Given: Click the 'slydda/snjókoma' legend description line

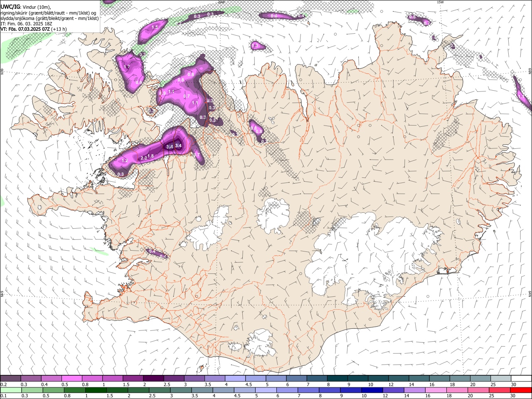Looking at the screenshot, I should [x=49, y=18].
